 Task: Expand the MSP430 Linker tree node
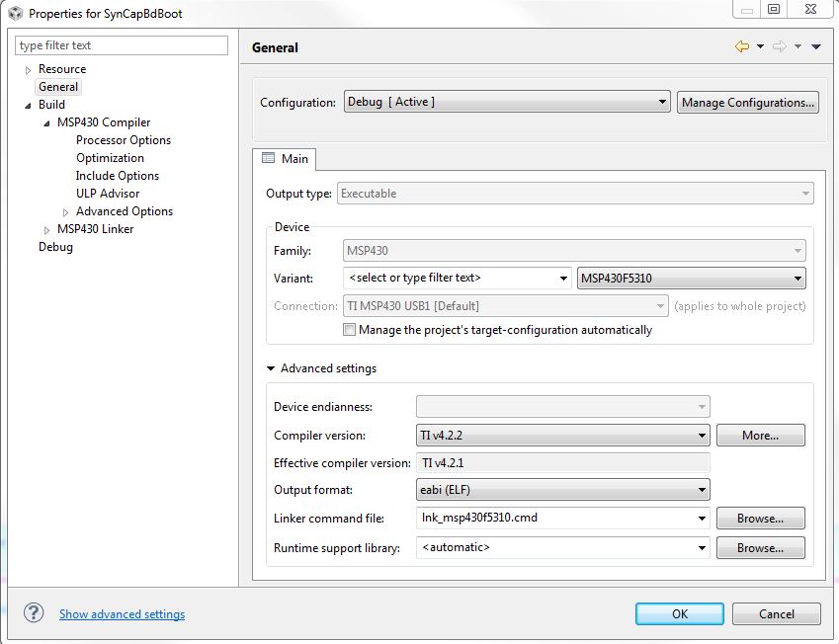pos(46,229)
